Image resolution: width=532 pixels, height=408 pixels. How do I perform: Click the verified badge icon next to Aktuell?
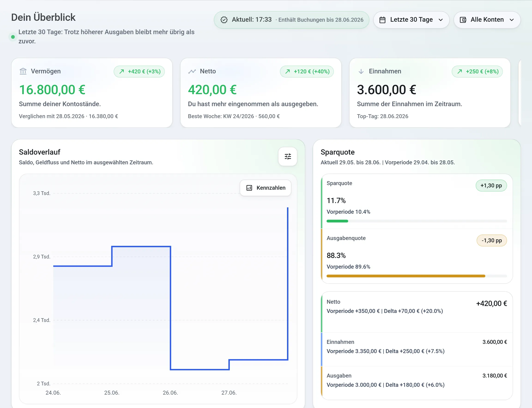click(x=224, y=20)
